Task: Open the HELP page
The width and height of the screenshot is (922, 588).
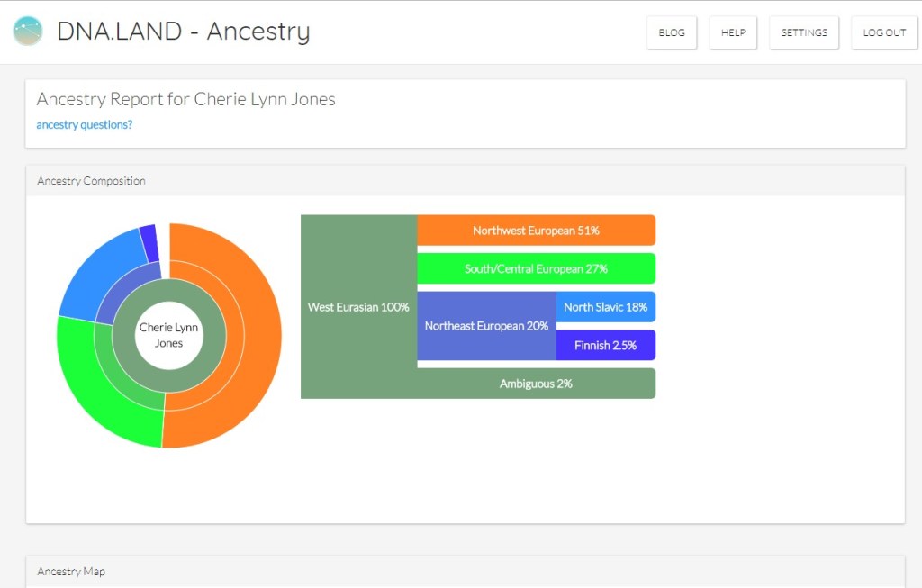Action: [x=733, y=32]
